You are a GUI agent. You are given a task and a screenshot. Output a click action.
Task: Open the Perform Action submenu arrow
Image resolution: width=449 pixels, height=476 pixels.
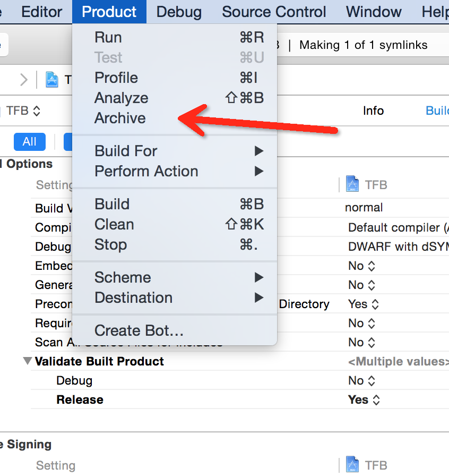(x=259, y=171)
